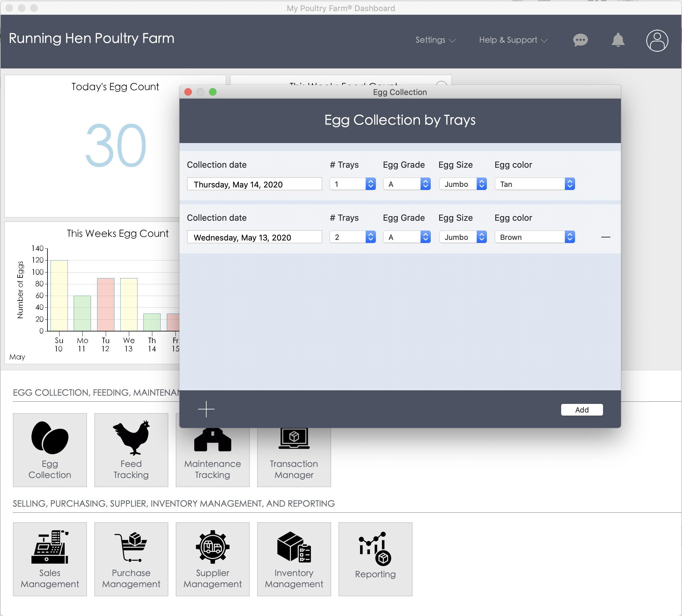The height and width of the screenshot is (616, 682).
Task: Open the Tan egg color dropdown
Action: pos(535,184)
